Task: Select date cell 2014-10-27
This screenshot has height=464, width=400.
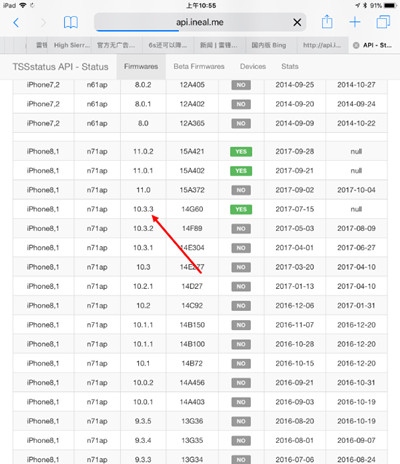Action: pyautogui.click(x=356, y=85)
